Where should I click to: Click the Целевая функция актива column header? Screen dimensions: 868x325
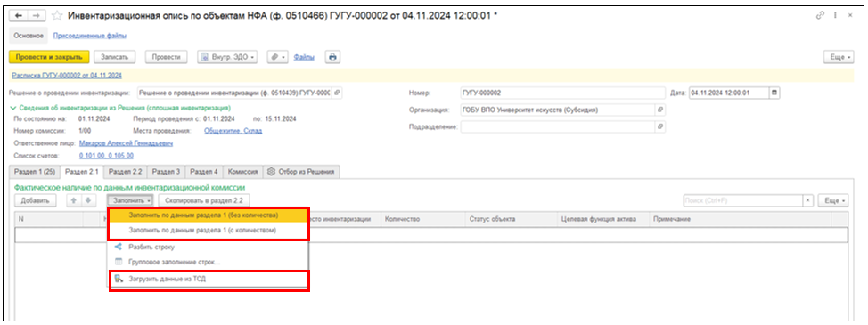(602, 219)
